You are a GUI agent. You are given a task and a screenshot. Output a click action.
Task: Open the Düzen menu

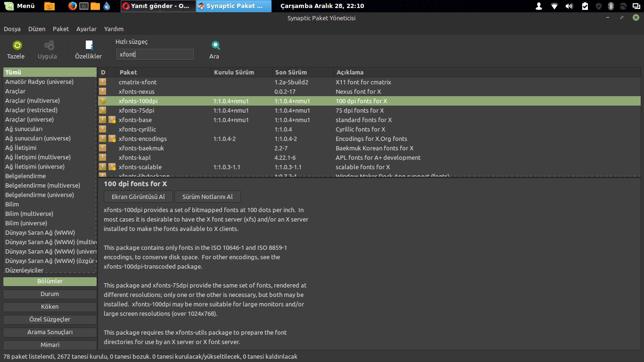[37, 29]
